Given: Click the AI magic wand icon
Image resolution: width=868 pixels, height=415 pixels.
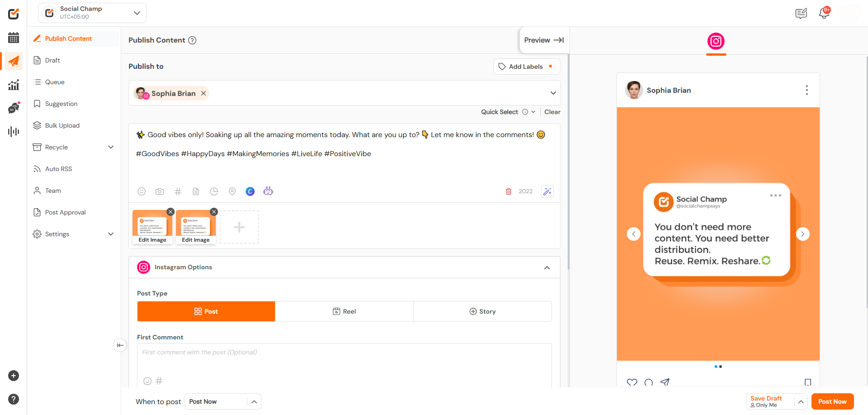Looking at the screenshot, I should pos(547,191).
